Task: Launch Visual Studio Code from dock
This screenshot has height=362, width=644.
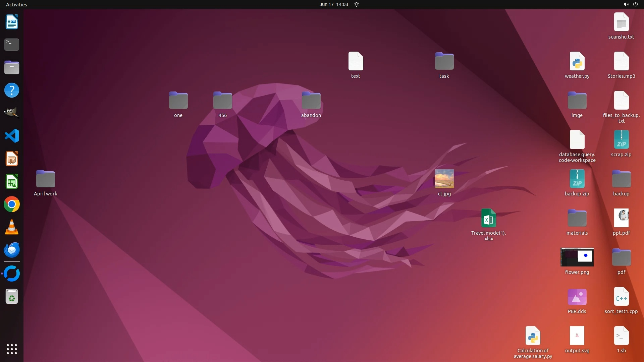Action: pos(12,136)
